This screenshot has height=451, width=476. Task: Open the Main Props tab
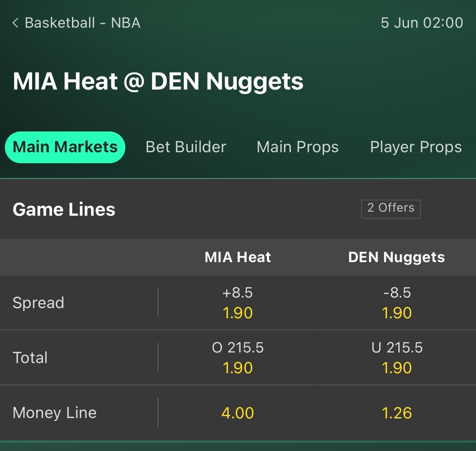click(x=297, y=147)
